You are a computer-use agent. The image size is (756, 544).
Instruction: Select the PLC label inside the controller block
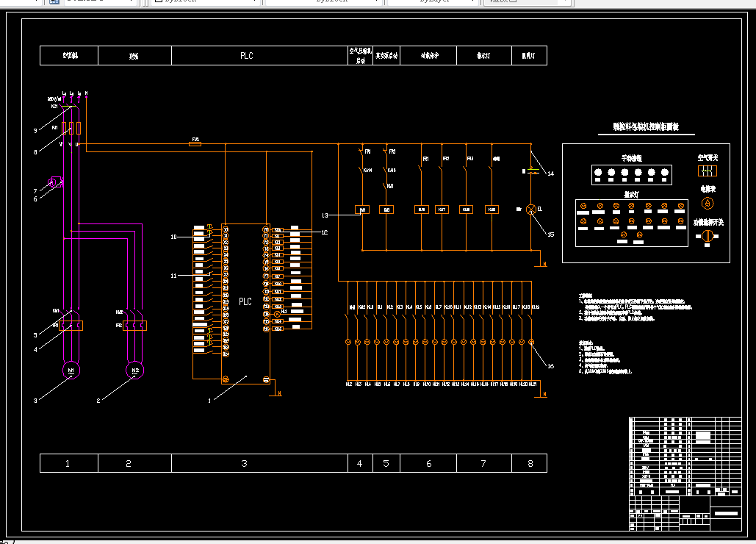245,301
